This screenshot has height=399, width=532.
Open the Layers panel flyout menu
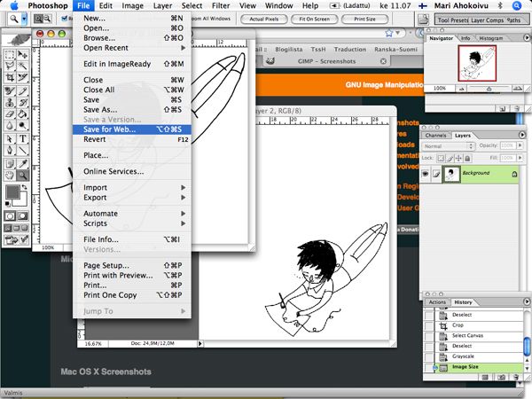point(522,135)
